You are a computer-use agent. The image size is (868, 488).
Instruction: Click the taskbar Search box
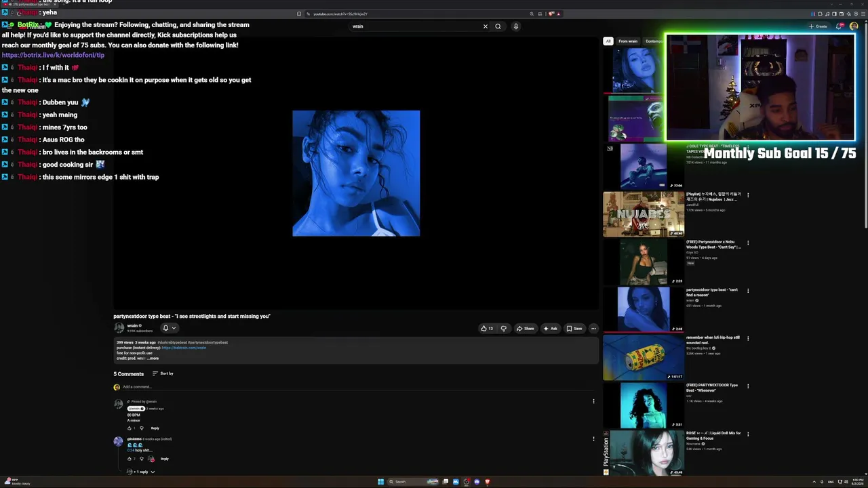coord(414,482)
